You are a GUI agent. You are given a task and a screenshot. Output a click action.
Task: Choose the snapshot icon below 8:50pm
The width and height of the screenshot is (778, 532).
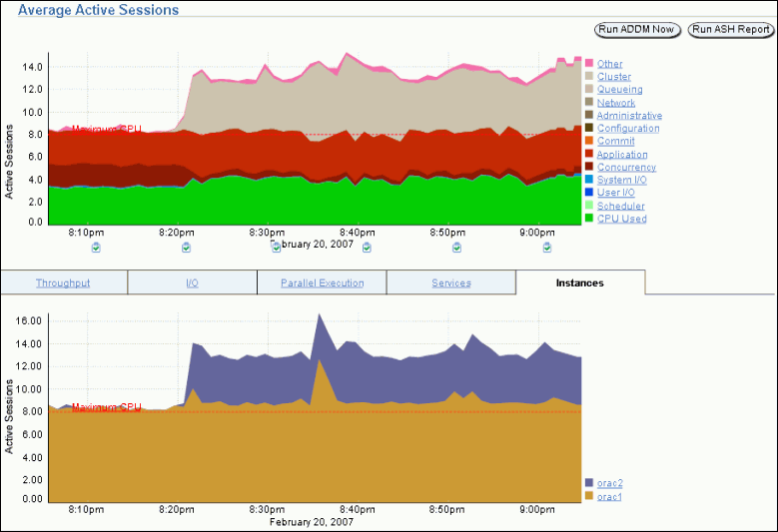coord(456,247)
